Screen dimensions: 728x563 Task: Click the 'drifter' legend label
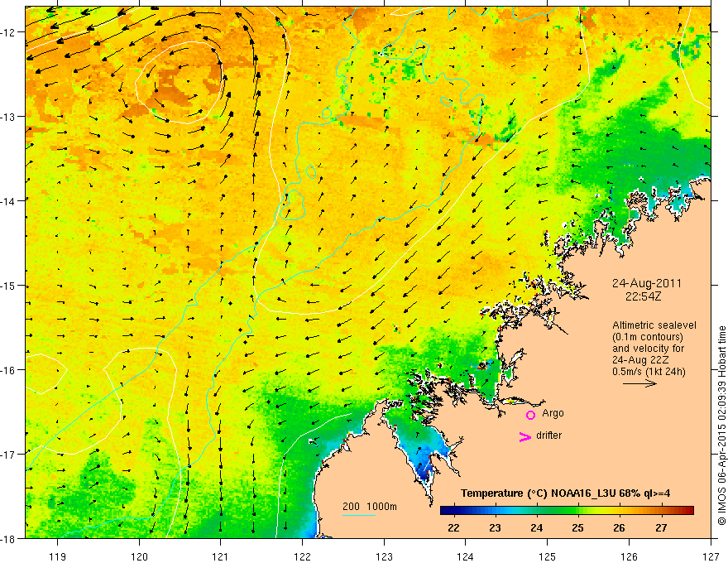tap(548, 435)
